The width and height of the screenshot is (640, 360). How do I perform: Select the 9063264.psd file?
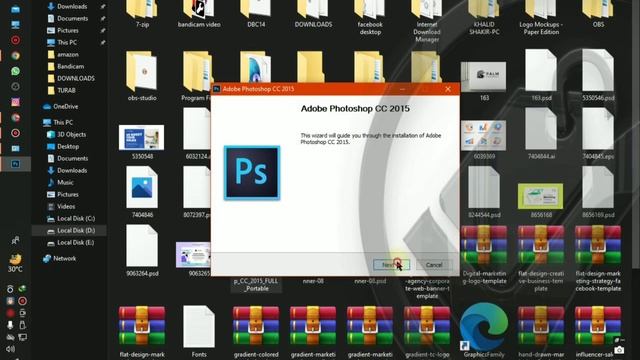tap(142, 251)
